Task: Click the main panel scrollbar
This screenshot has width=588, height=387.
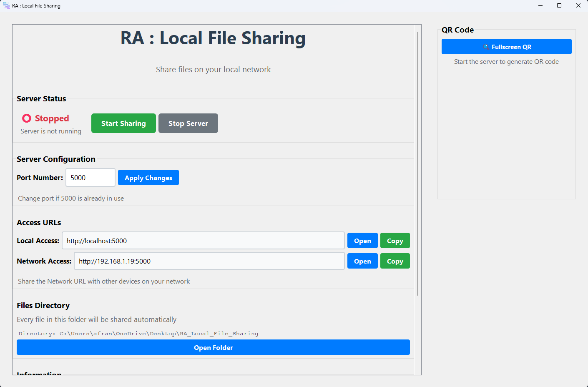Action: (418, 167)
